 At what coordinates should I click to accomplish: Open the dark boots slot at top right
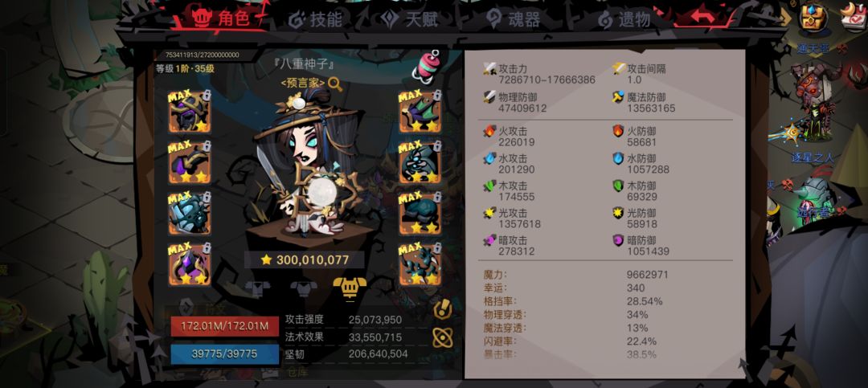coord(420,112)
